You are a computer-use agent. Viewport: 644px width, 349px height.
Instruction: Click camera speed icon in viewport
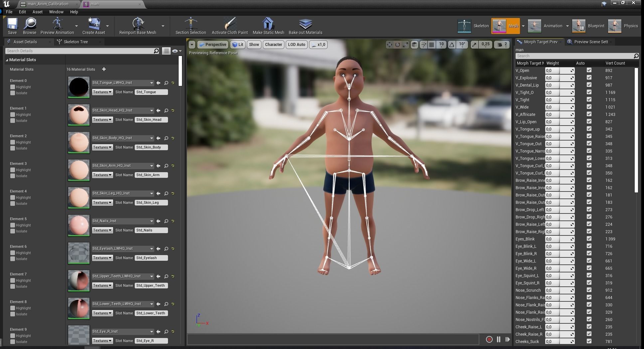click(x=500, y=45)
